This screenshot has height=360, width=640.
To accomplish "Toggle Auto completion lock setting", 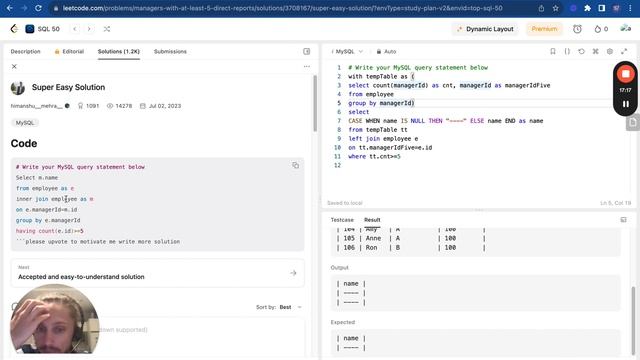I will pos(386,51).
